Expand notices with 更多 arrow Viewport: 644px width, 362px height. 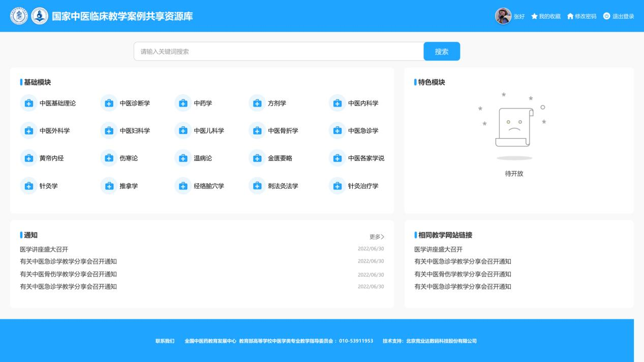[377, 237]
